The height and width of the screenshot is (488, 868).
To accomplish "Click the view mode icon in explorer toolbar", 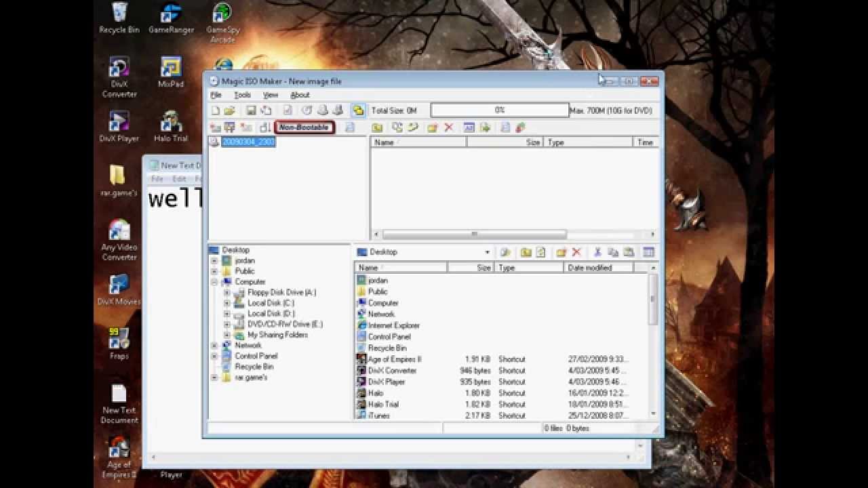I will coord(649,252).
